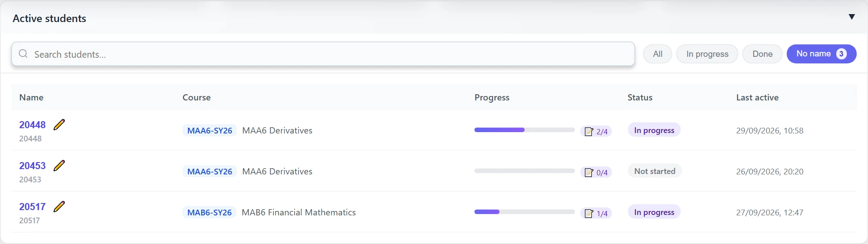Open the 0/4 assignments note icon
The width and height of the screenshot is (868, 244).
pyautogui.click(x=589, y=173)
